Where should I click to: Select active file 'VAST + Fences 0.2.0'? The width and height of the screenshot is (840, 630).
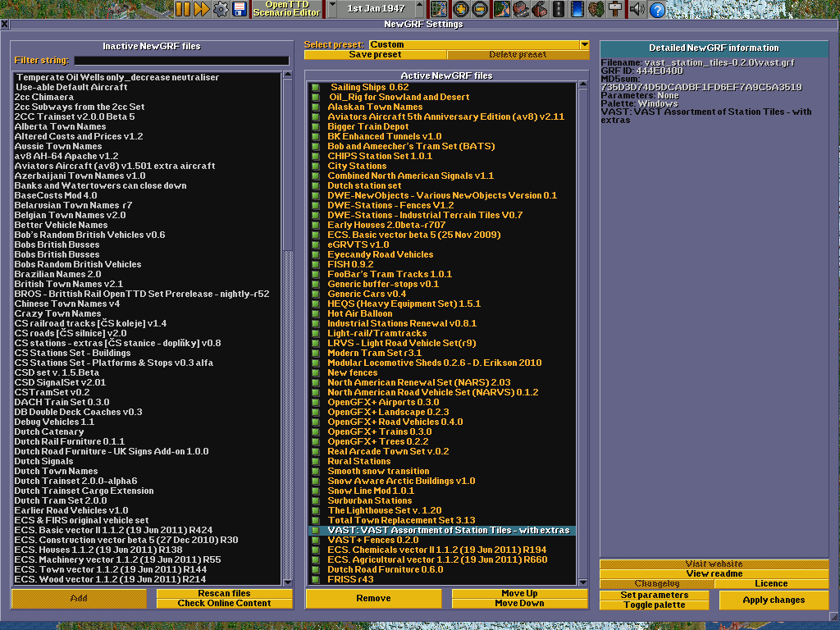(442, 540)
